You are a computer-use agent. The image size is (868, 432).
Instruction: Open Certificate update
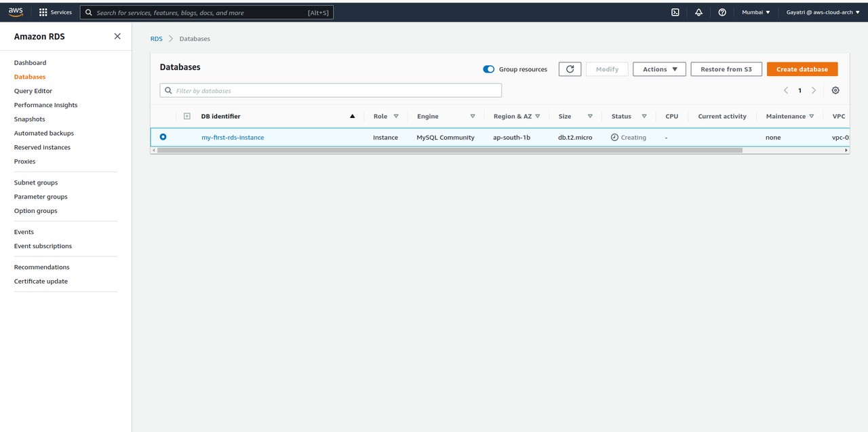[41, 281]
